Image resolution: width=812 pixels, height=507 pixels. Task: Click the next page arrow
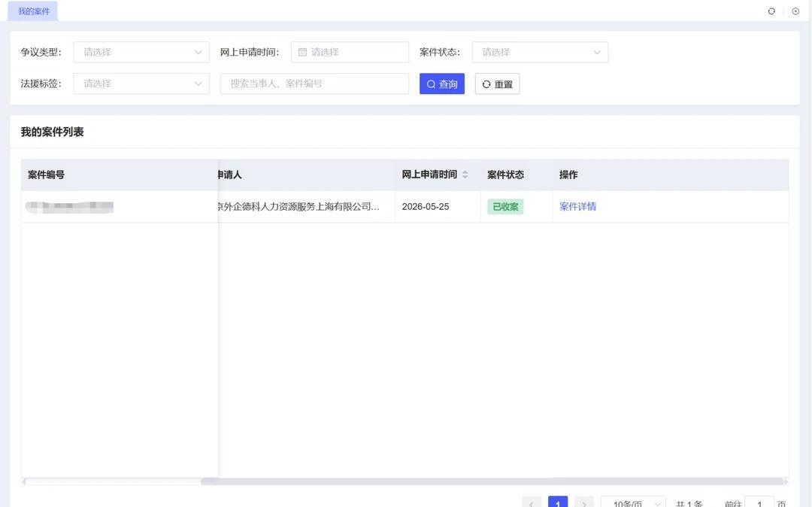point(584,502)
